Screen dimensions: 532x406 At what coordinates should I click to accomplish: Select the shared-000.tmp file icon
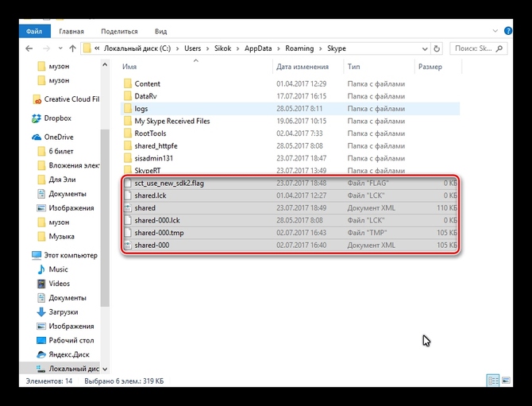point(128,233)
